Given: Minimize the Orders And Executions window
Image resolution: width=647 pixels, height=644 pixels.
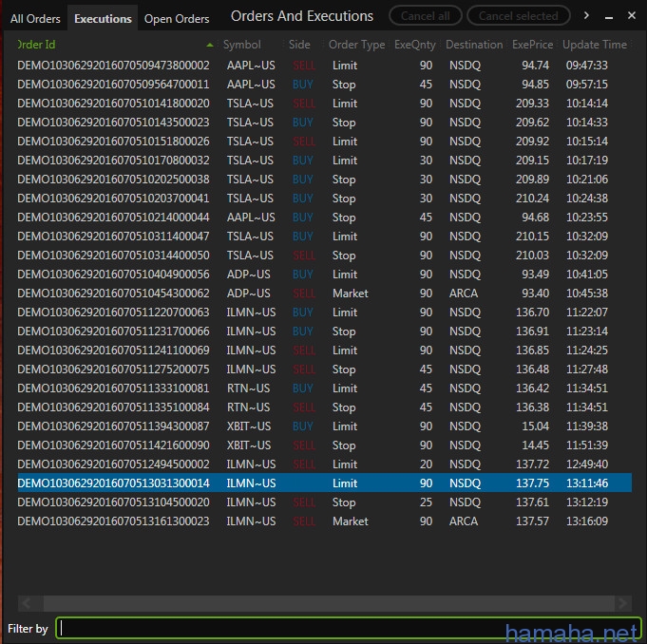Looking at the screenshot, I should tap(609, 16).
